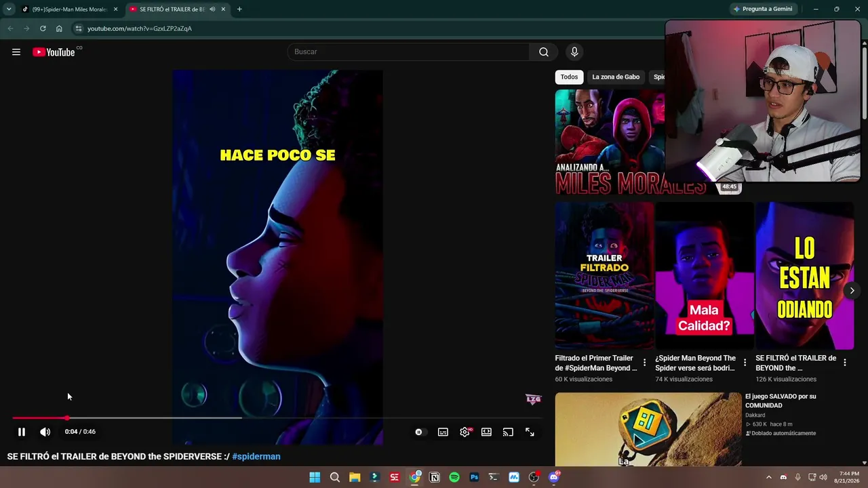
Task: Click the channel watermark on the video
Action: pos(534,399)
